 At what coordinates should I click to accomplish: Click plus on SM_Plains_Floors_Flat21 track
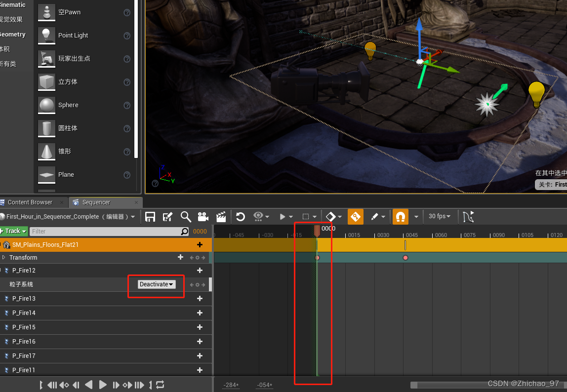point(200,244)
